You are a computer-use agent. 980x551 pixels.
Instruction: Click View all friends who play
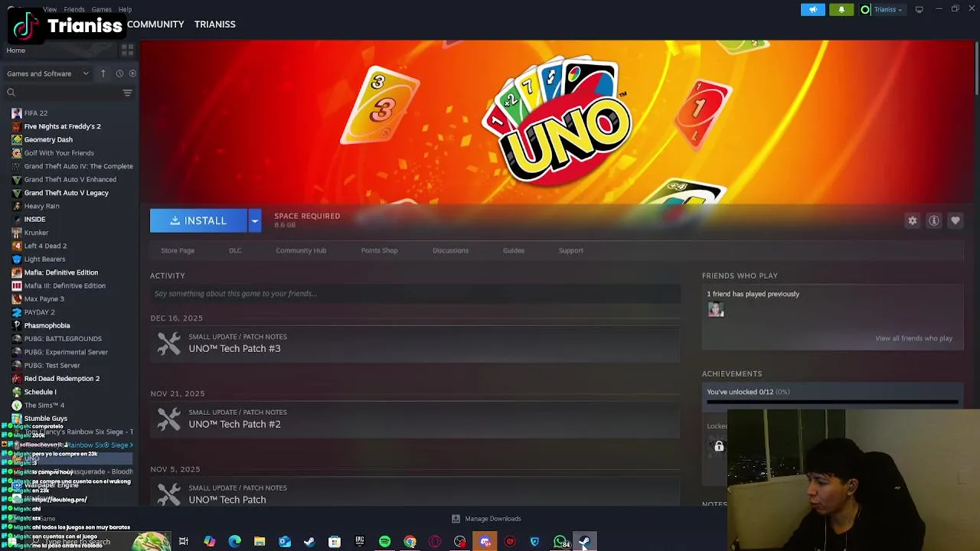pos(913,338)
